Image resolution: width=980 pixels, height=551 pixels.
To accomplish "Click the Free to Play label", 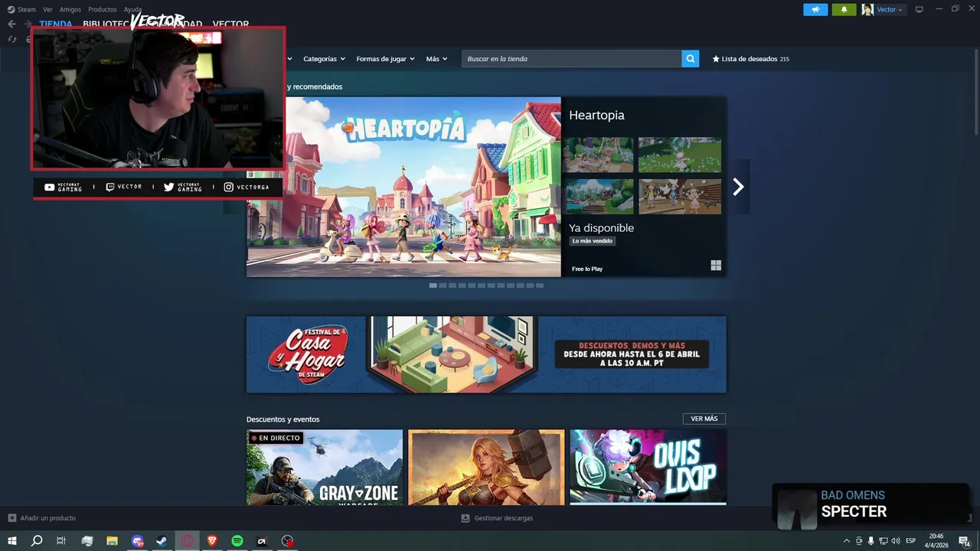I will pyautogui.click(x=587, y=269).
